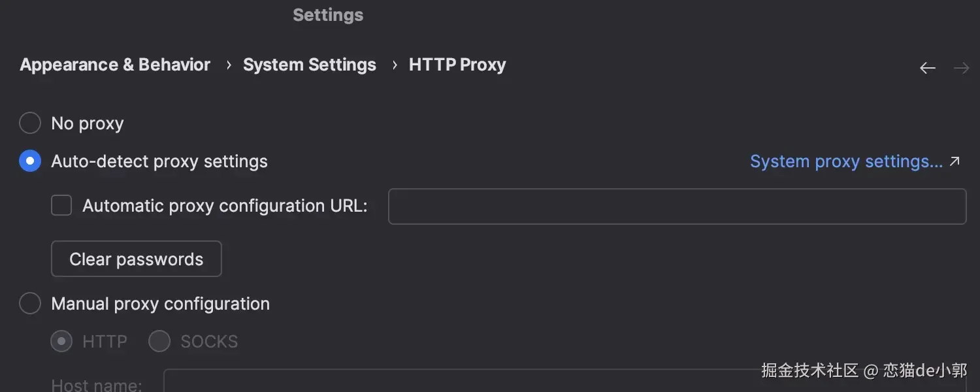Screen dimensions: 980x392
Task: Pick the SOCKS proxy type radio
Action: coord(159,341)
